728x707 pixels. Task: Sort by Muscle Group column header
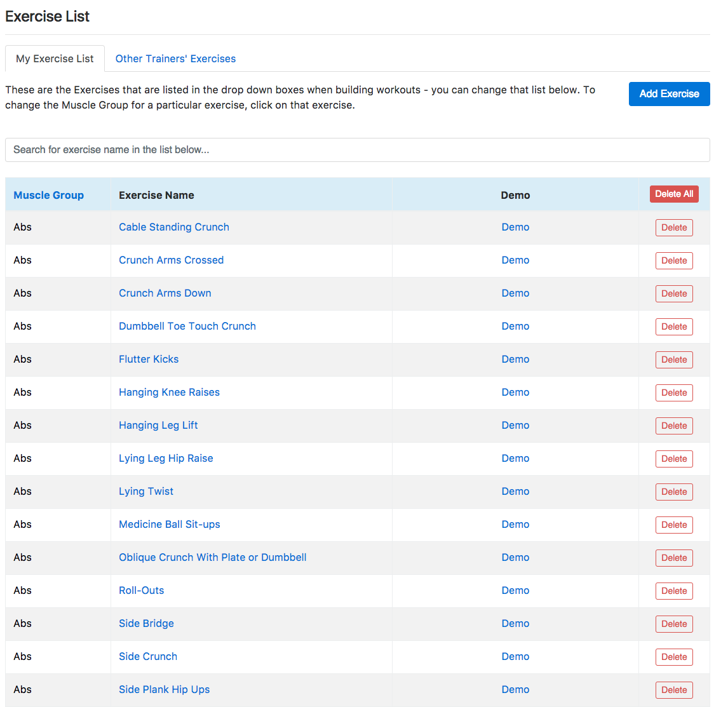pyautogui.click(x=49, y=195)
